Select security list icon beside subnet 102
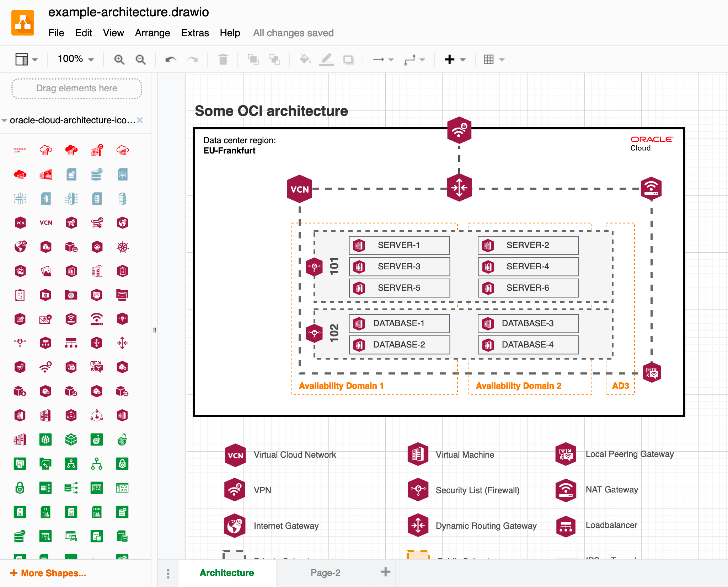728x587 pixels. [314, 333]
